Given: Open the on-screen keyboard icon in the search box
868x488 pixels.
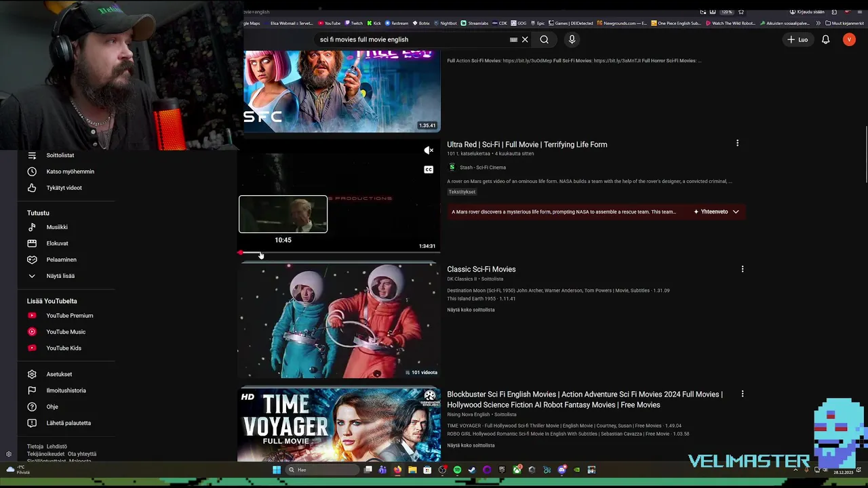Looking at the screenshot, I should (513, 39).
